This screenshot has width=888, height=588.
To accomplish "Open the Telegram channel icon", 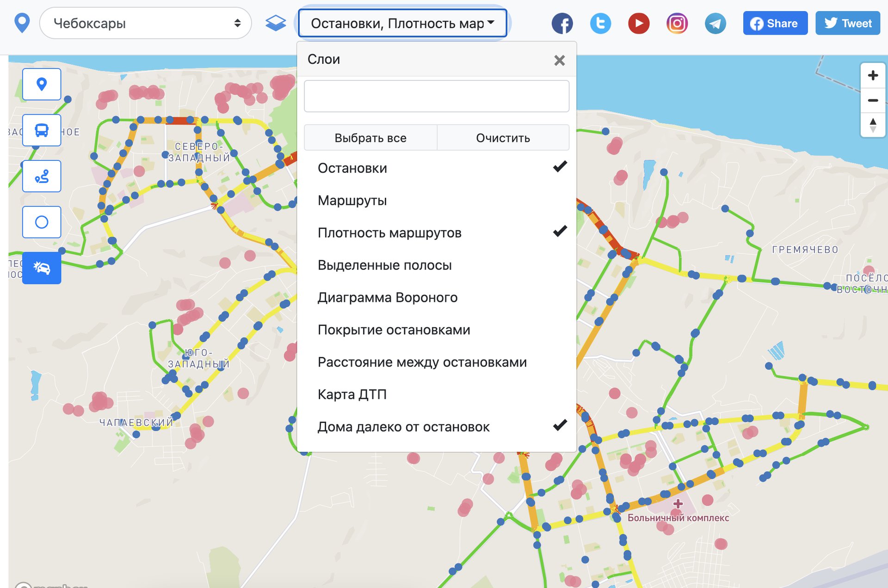I will (x=715, y=24).
